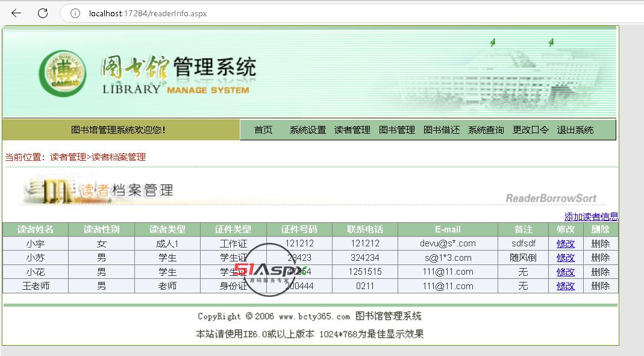Click the 读者档案管理 section banner image
This screenshot has height=356, width=644.
99,190
